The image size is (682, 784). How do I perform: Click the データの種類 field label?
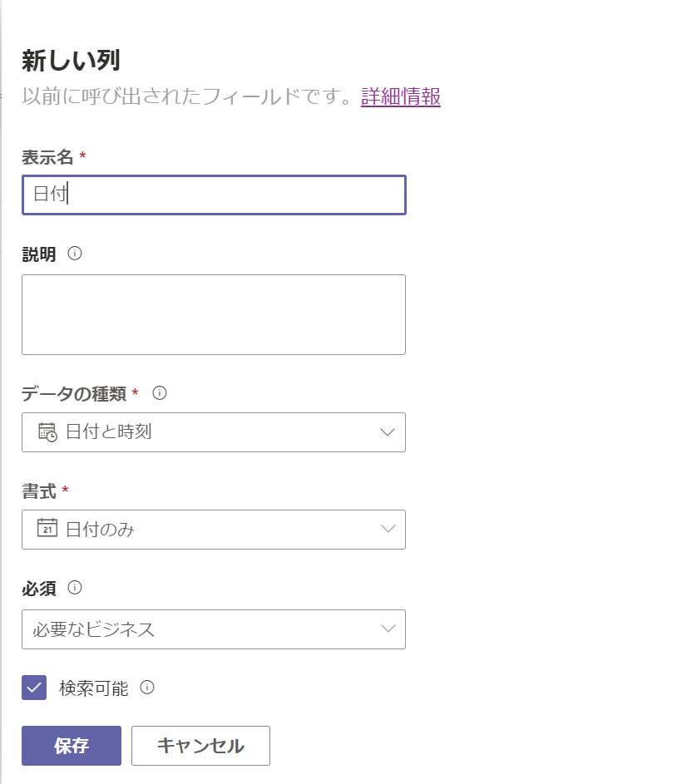coord(74,393)
